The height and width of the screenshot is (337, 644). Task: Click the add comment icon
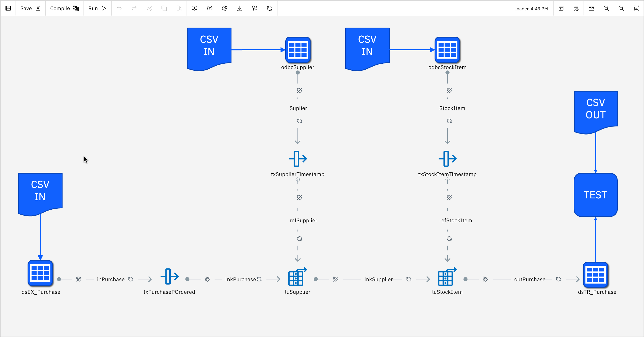click(x=194, y=8)
